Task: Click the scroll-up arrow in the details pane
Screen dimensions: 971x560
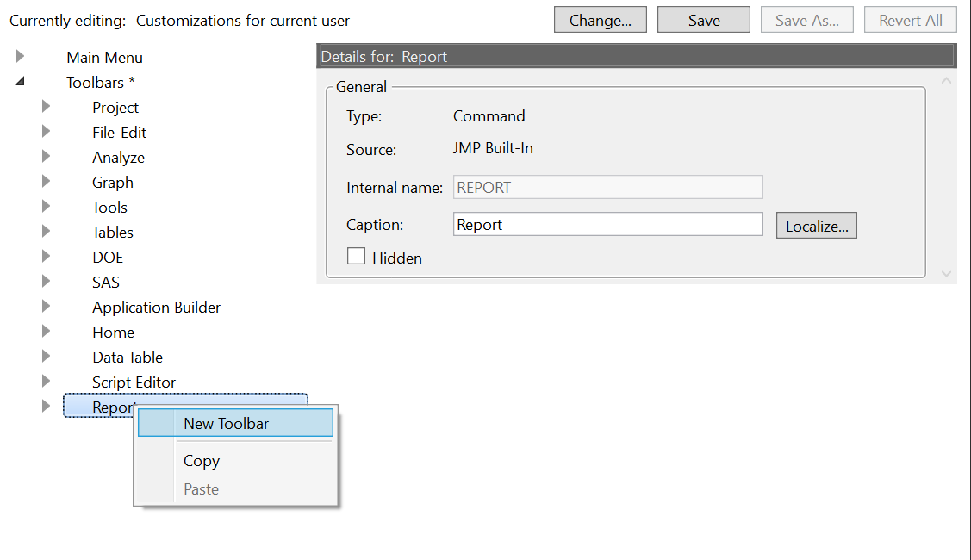Action: tap(946, 79)
